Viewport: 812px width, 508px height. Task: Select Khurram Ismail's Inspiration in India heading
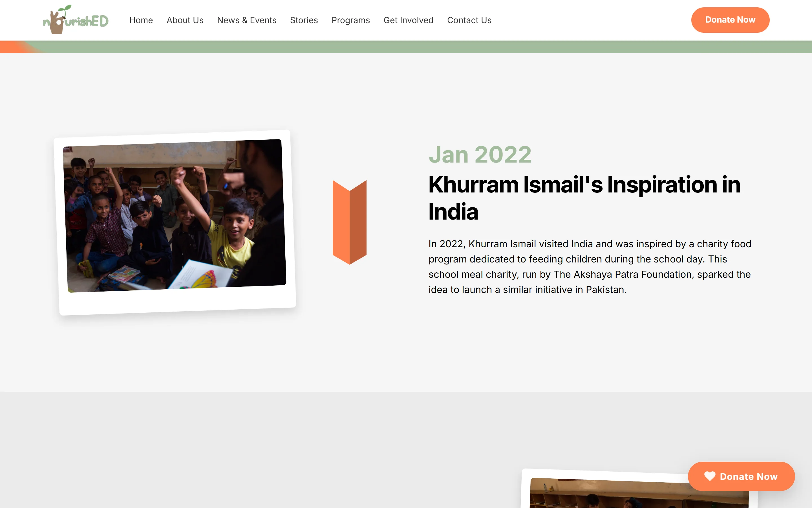pyautogui.click(x=584, y=198)
